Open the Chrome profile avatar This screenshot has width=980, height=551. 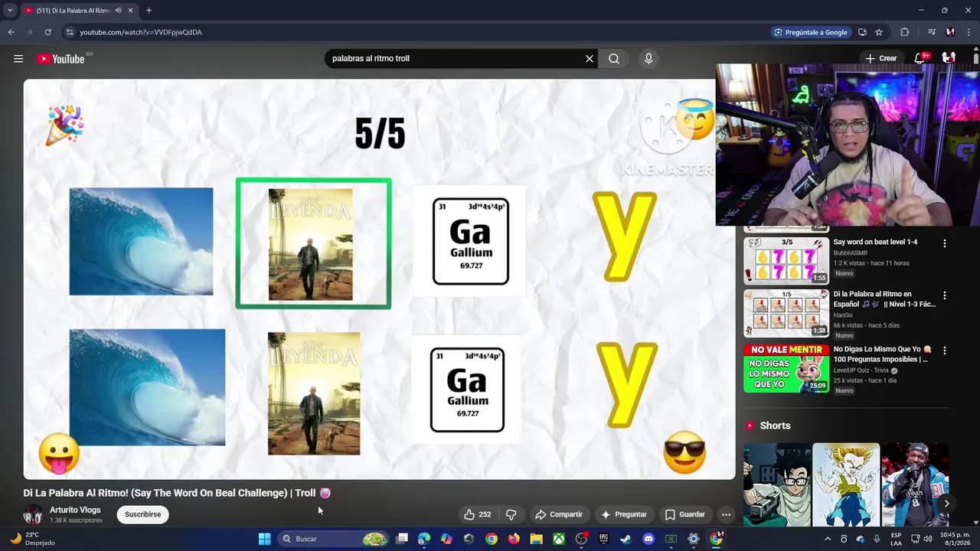click(950, 32)
